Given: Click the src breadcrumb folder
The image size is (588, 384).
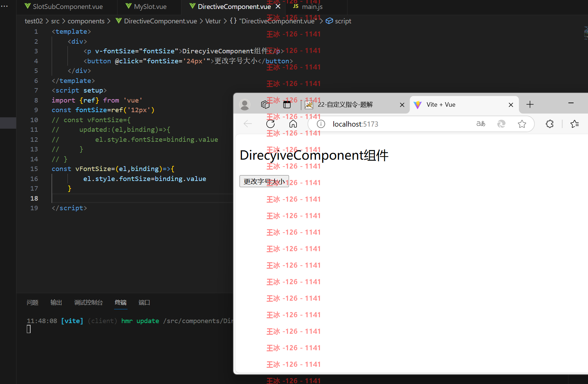Looking at the screenshot, I should pos(55,21).
